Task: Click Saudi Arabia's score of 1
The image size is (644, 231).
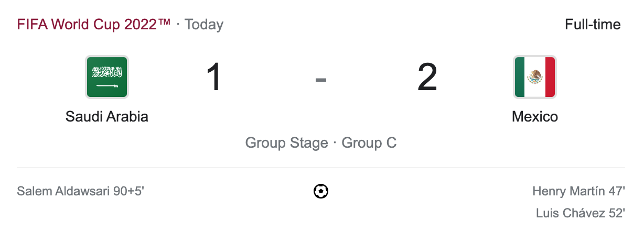Action: tap(214, 78)
